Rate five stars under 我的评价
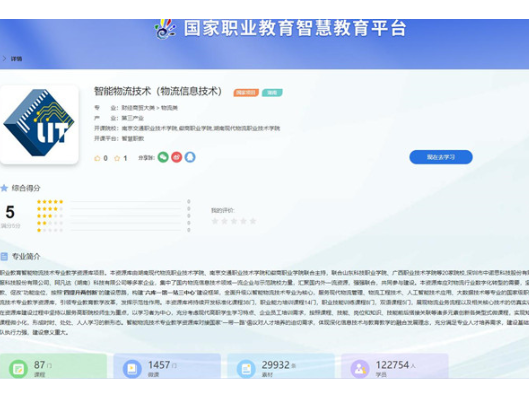Image resolution: width=529 pixels, height=396 pixels. [253, 221]
